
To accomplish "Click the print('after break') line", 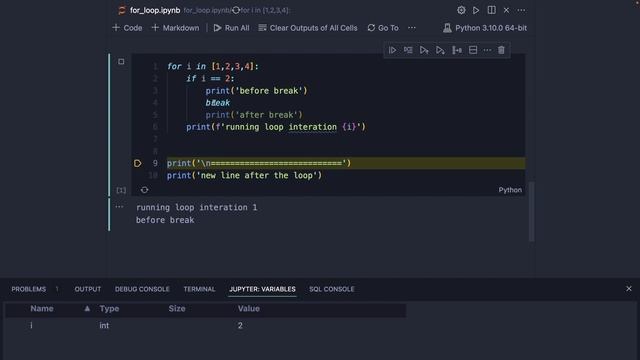I will click(x=254, y=115).
